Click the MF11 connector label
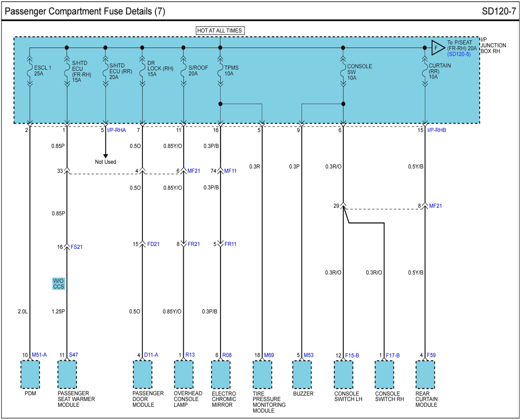 (x=230, y=171)
